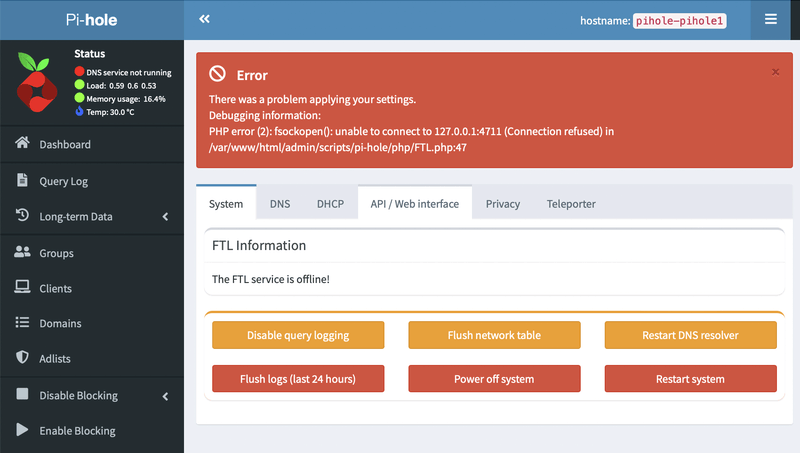
Task: Click 'Temp: 30.0 °C' status text
Action: [x=110, y=112]
